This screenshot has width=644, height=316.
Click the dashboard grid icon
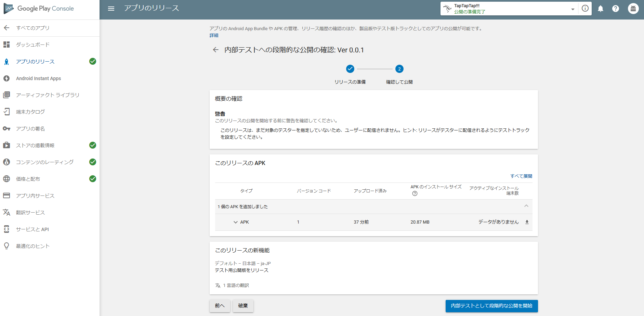click(x=6, y=45)
